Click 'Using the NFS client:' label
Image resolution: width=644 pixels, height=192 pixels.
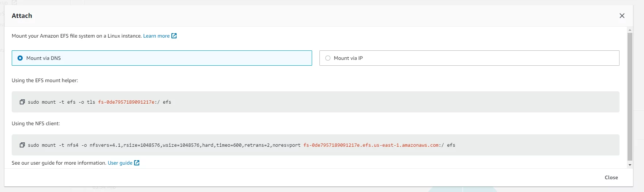(36, 123)
